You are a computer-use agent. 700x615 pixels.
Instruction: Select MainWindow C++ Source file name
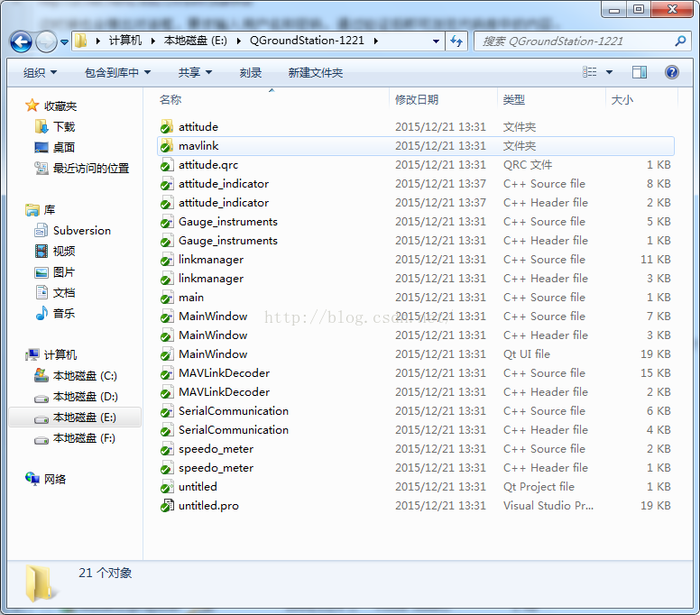213,316
